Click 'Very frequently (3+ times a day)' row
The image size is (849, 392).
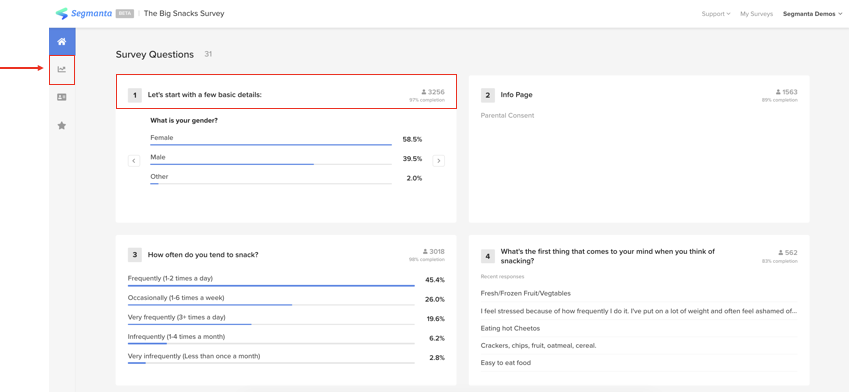pos(286,319)
